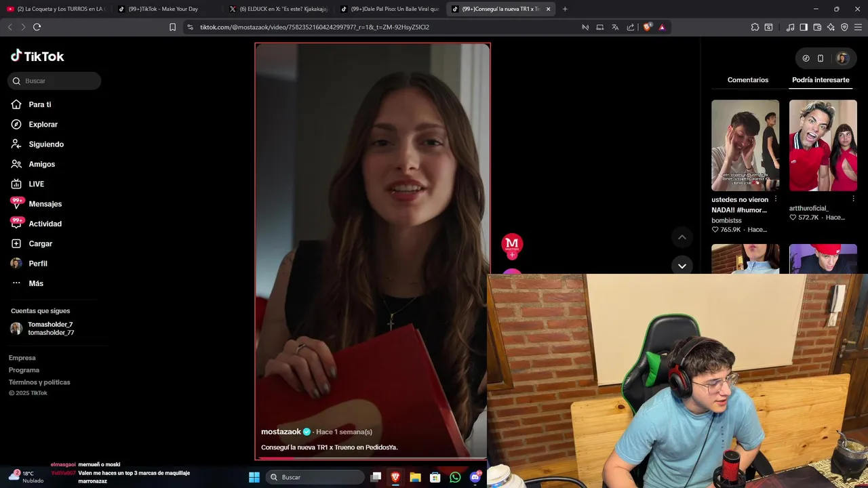Toggle the browser sidebar panel
This screenshot has height=488, width=868.
[x=804, y=27]
